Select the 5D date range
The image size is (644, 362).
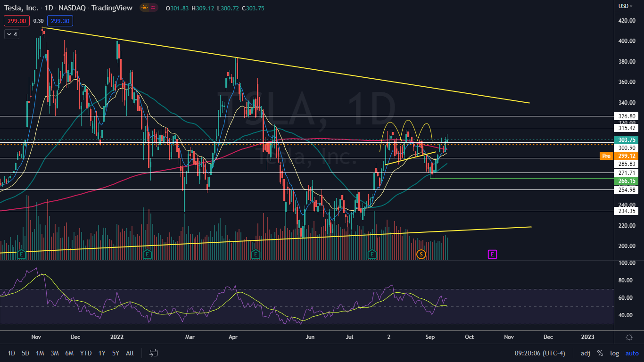[25, 353]
